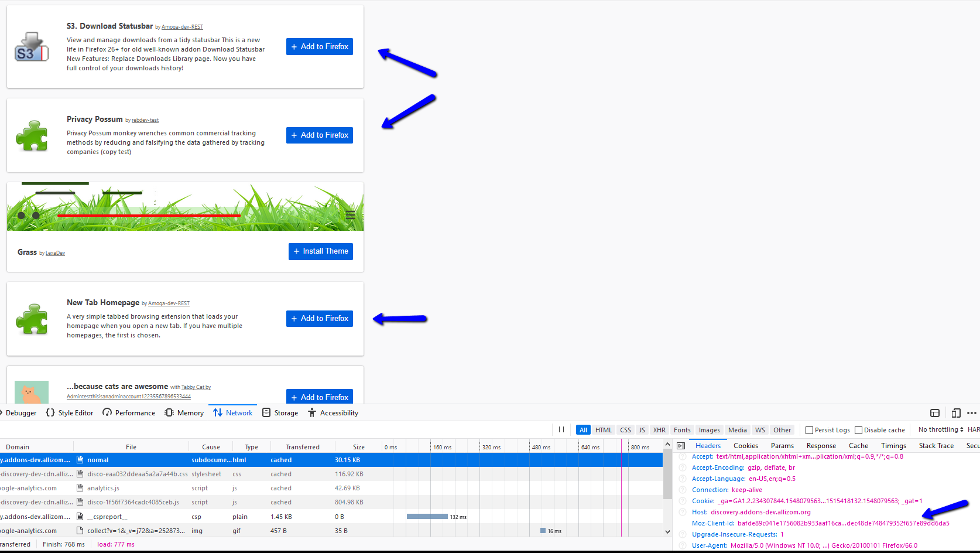Click the Network arrows icon
This screenshot has height=553, width=980.
218,412
